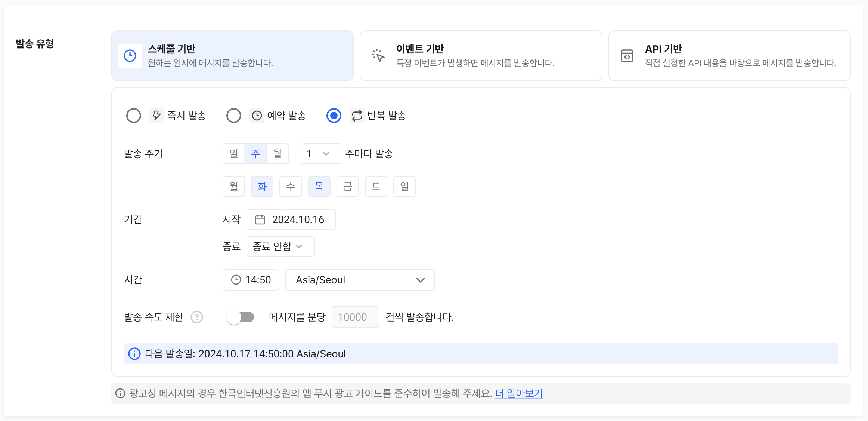Click the help question mark next to 발송 속도 제한

pyautogui.click(x=197, y=317)
